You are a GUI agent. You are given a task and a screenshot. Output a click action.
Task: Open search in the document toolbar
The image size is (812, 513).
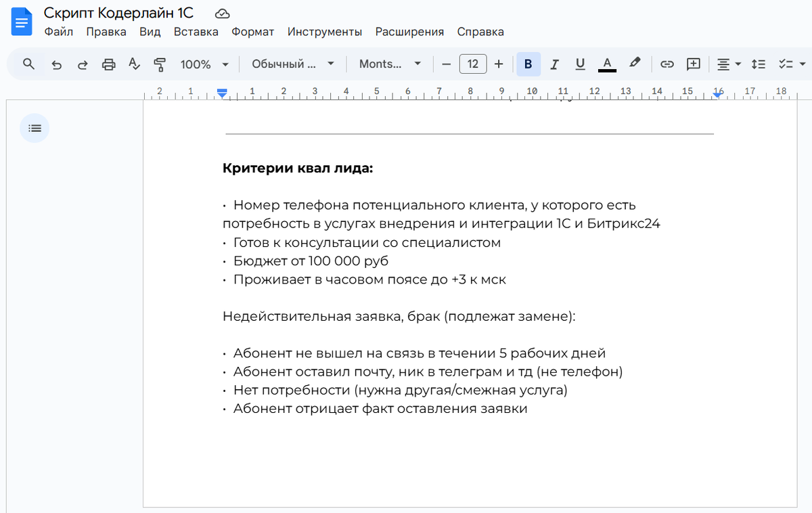(x=27, y=64)
